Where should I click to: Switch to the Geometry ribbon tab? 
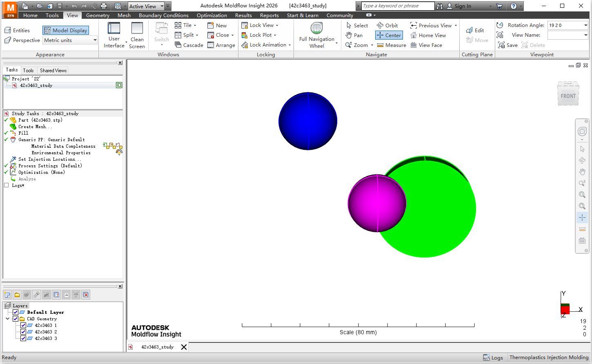[98, 16]
